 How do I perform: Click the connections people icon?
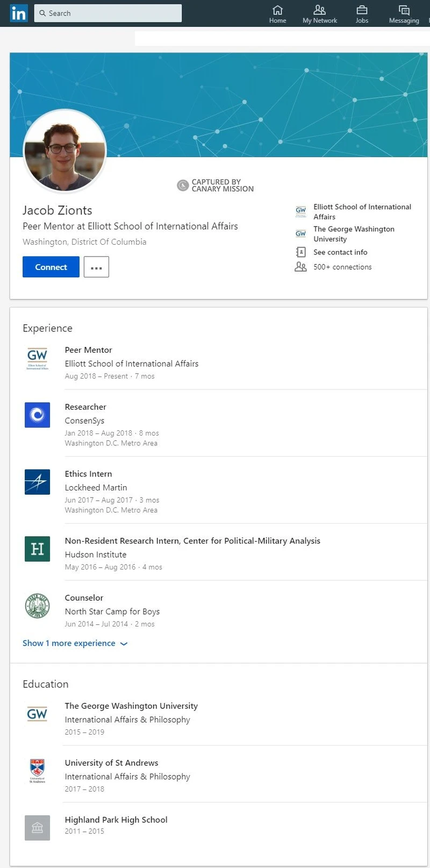[300, 267]
